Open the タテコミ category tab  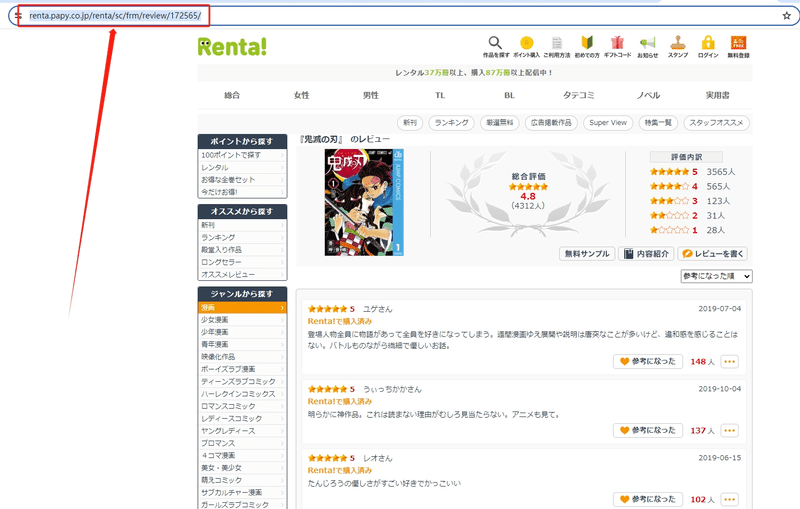pyautogui.click(x=579, y=95)
